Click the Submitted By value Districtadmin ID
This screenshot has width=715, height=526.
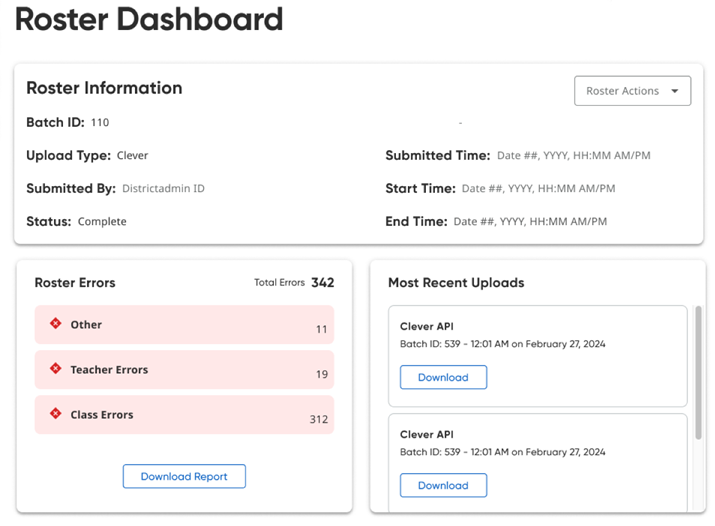tap(163, 188)
